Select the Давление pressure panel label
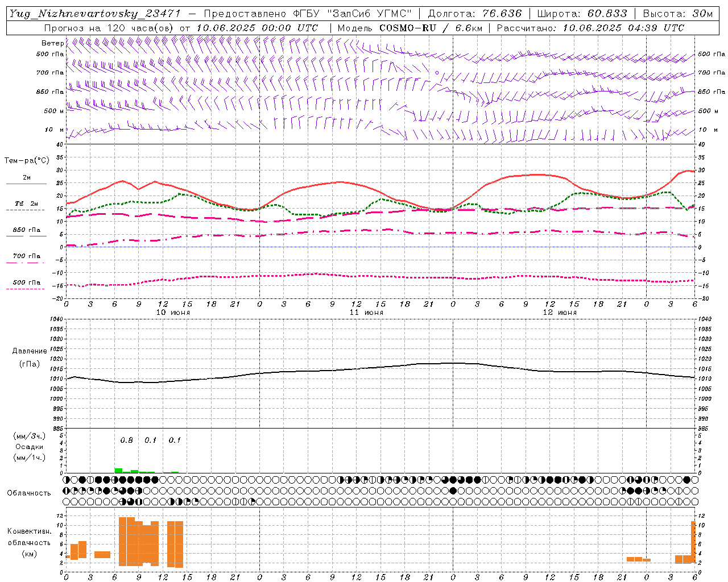Viewport: 728px width, 582px height. (30, 351)
